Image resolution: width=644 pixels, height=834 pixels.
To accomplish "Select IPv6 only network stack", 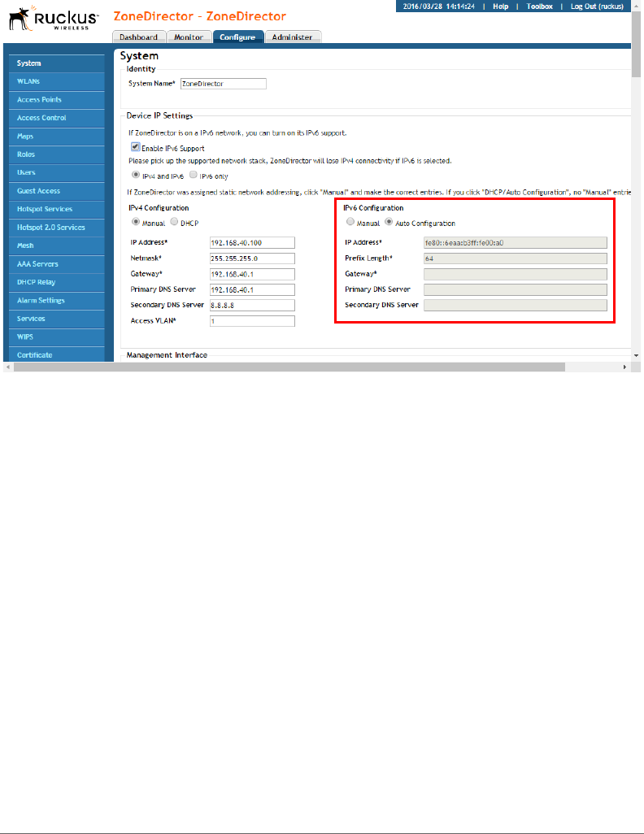I will pyautogui.click(x=194, y=175).
